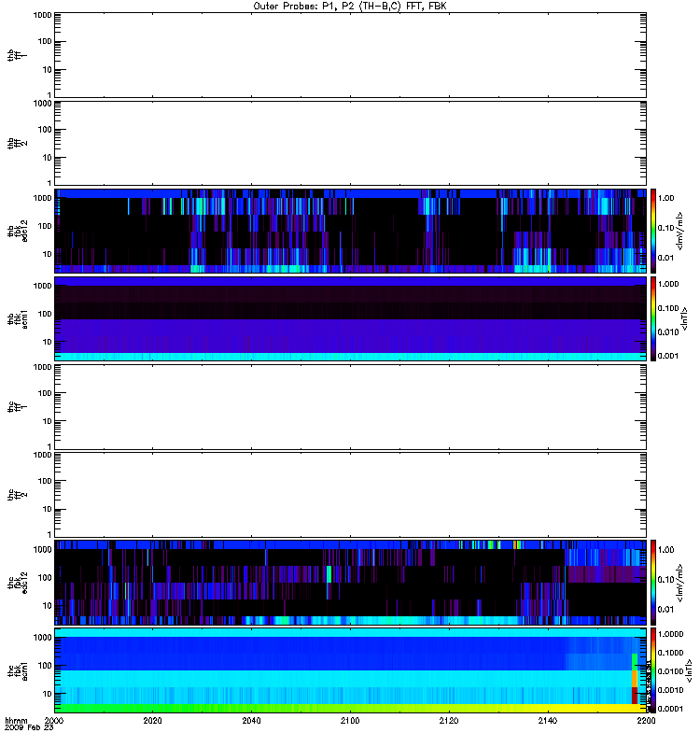Click the '1.0000' color bar tick label
700x747 pixels.
click(670, 634)
